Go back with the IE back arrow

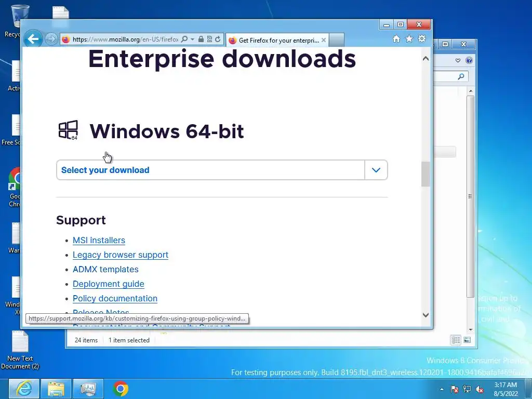click(x=33, y=39)
